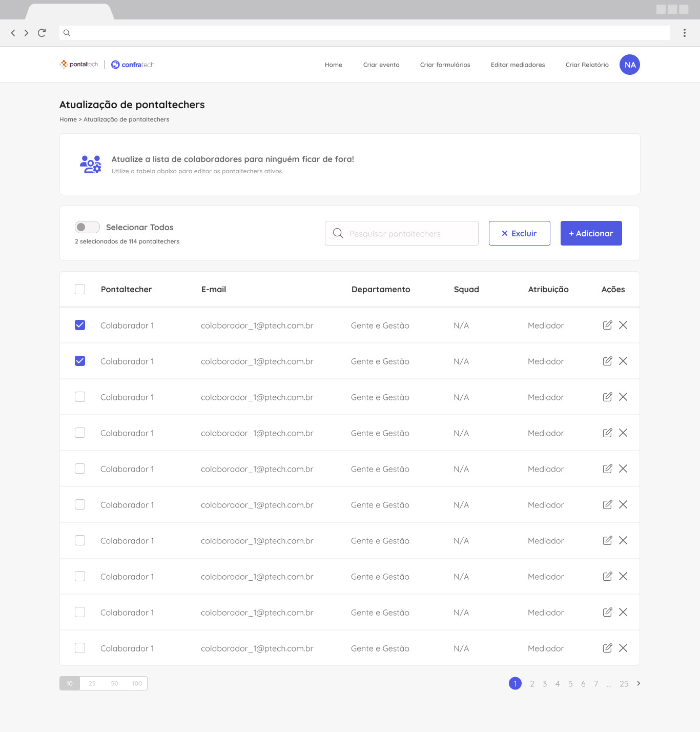700x732 pixels.
Task: Click the pencil icon in the fourth table row
Action: [607, 433]
